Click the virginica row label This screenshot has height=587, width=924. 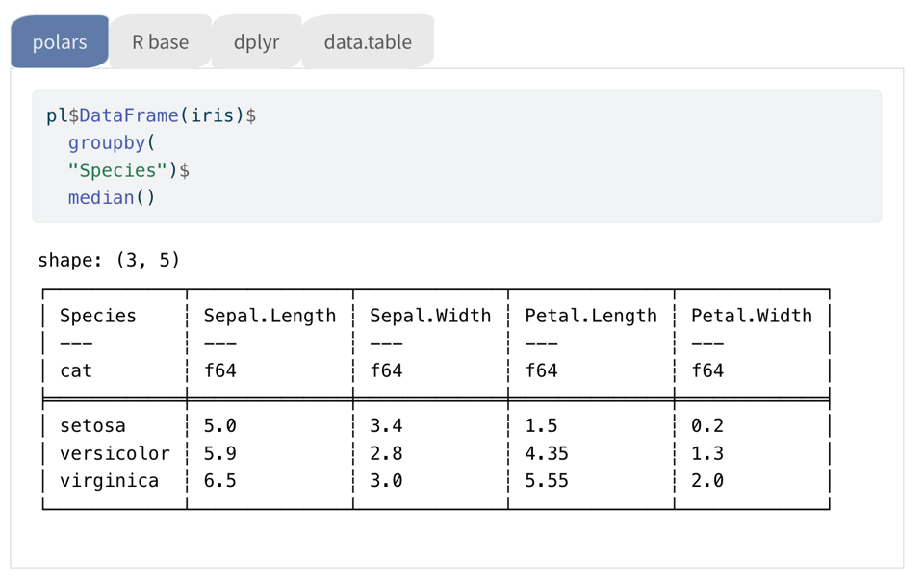click(109, 480)
